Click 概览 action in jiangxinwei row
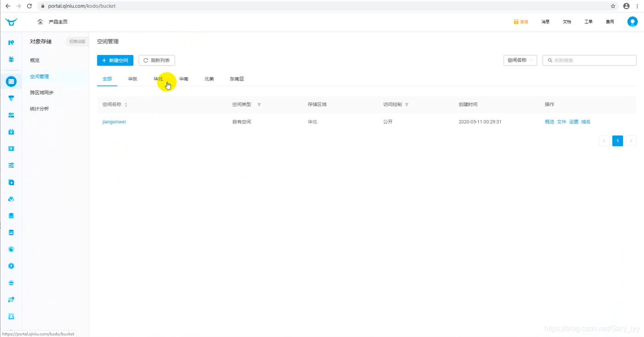 pyautogui.click(x=550, y=122)
